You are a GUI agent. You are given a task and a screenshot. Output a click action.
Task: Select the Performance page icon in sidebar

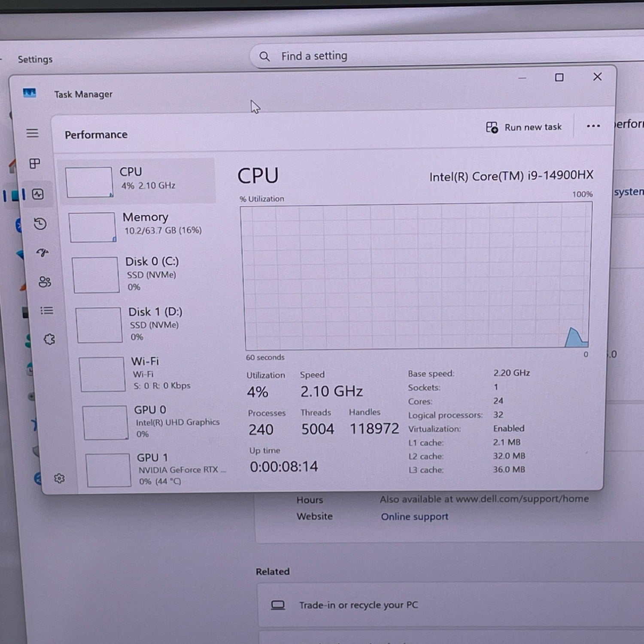[38, 194]
